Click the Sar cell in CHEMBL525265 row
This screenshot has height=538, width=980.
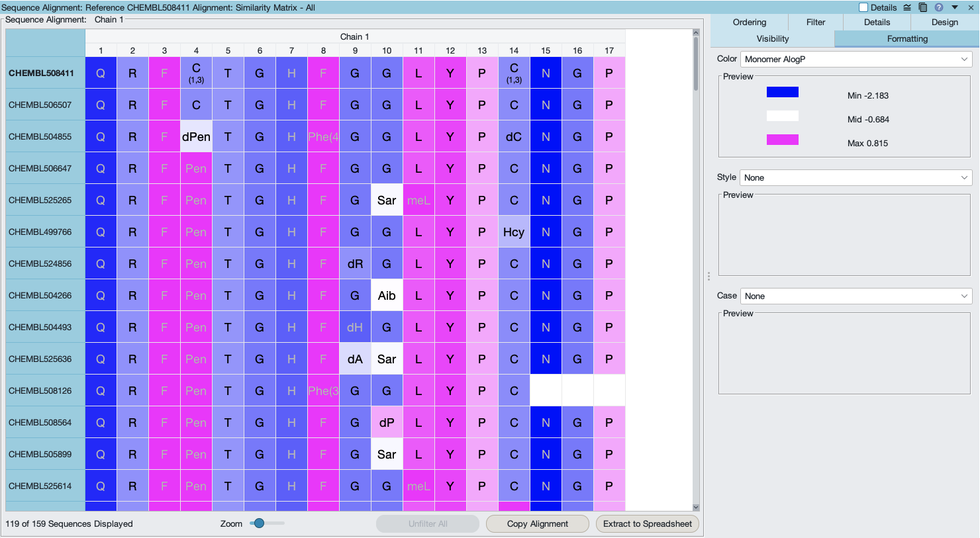coord(387,200)
